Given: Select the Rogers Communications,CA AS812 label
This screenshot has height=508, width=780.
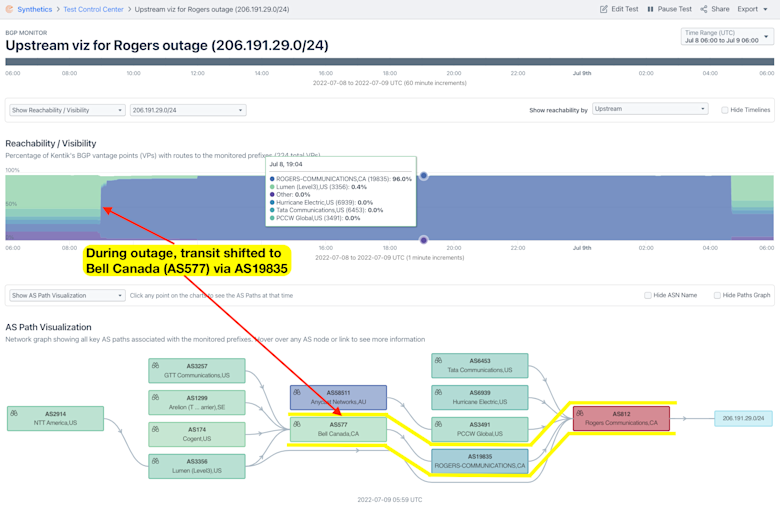Looking at the screenshot, I should 621,423.
